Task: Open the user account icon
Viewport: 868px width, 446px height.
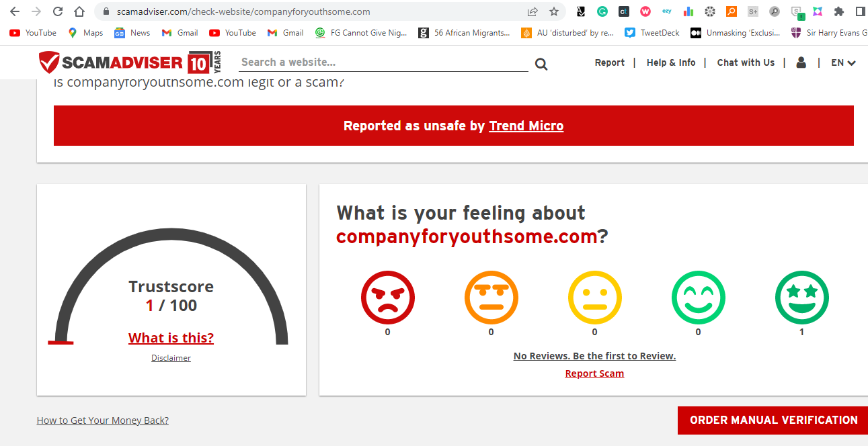Action: click(801, 62)
